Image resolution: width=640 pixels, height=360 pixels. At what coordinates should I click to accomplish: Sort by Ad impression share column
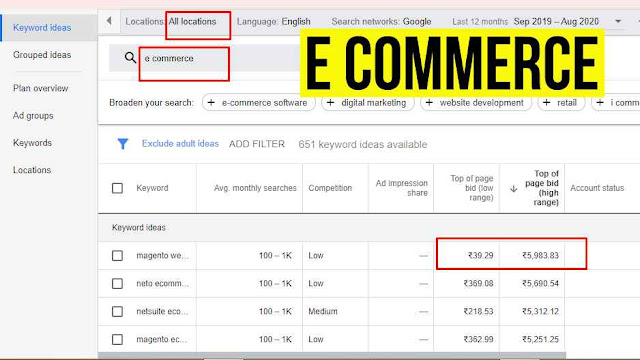[402, 188]
